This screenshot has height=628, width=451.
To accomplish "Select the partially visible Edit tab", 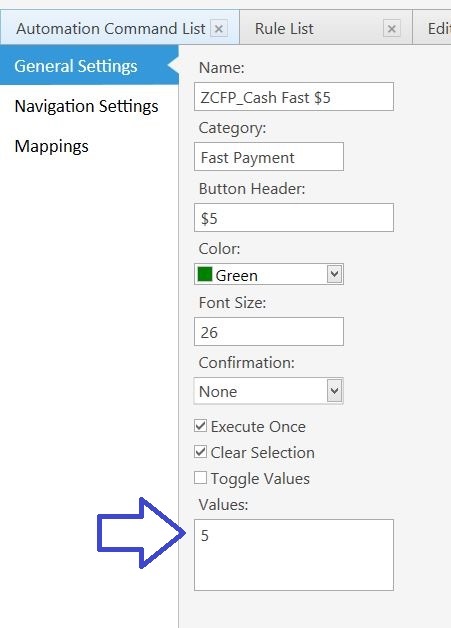I will click(x=437, y=28).
